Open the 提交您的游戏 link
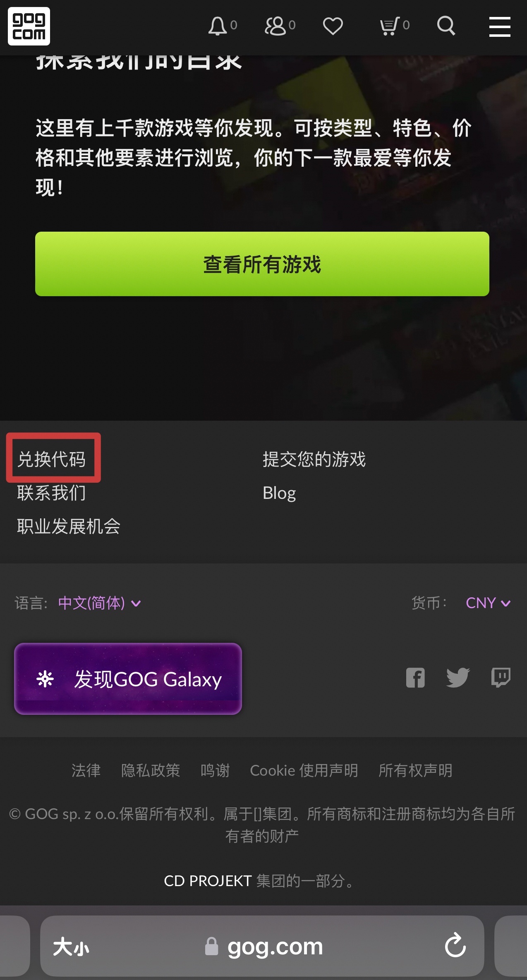 coord(314,459)
